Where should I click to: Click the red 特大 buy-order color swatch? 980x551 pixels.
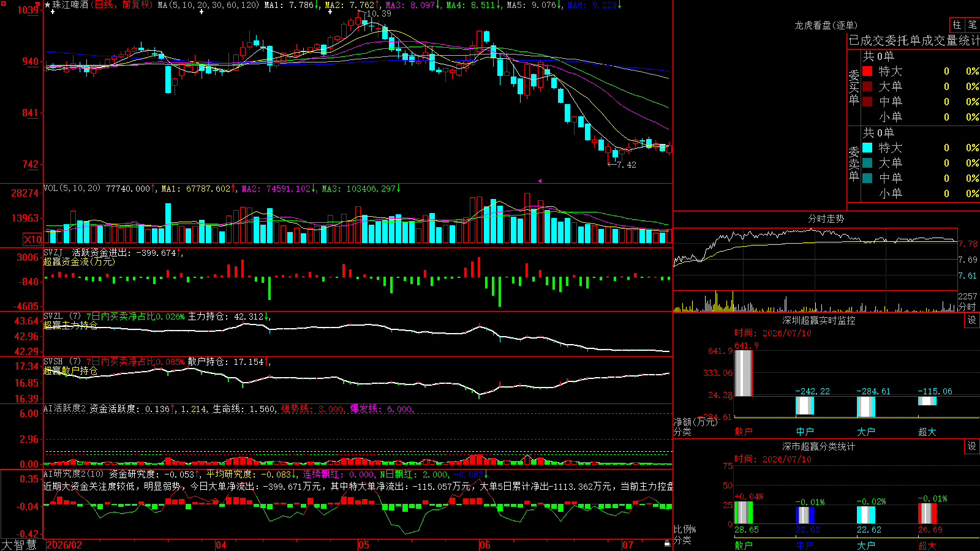pyautogui.click(x=867, y=71)
